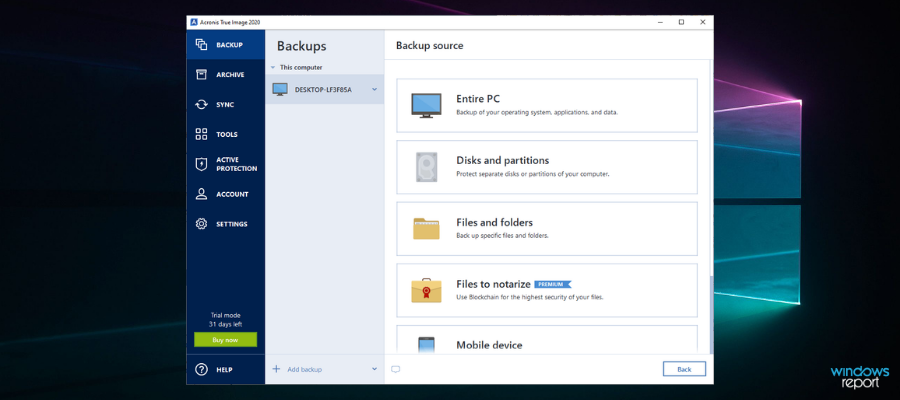
Task: Maximize the Acronis True Image window
Action: tap(681, 22)
